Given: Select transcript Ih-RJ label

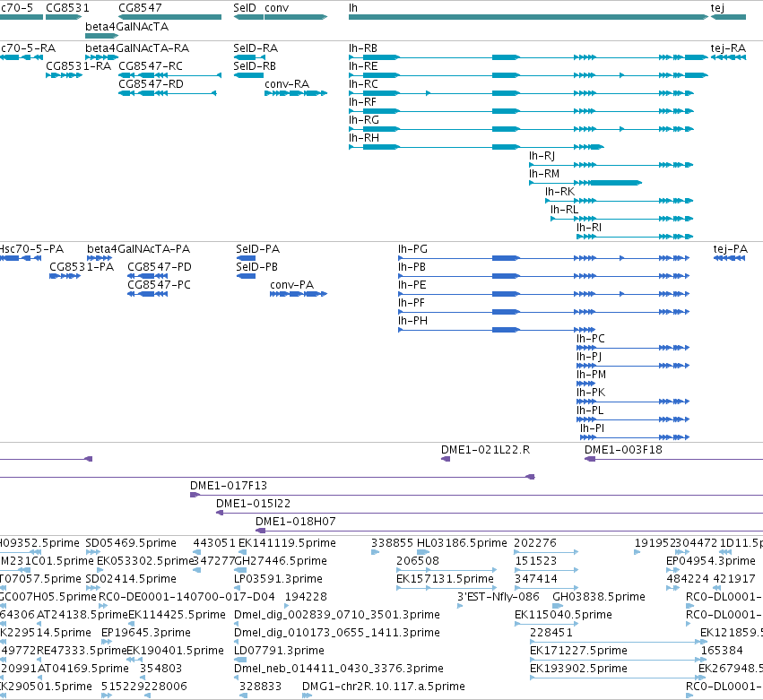Looking at the screenshot, I should click(542, 156).
